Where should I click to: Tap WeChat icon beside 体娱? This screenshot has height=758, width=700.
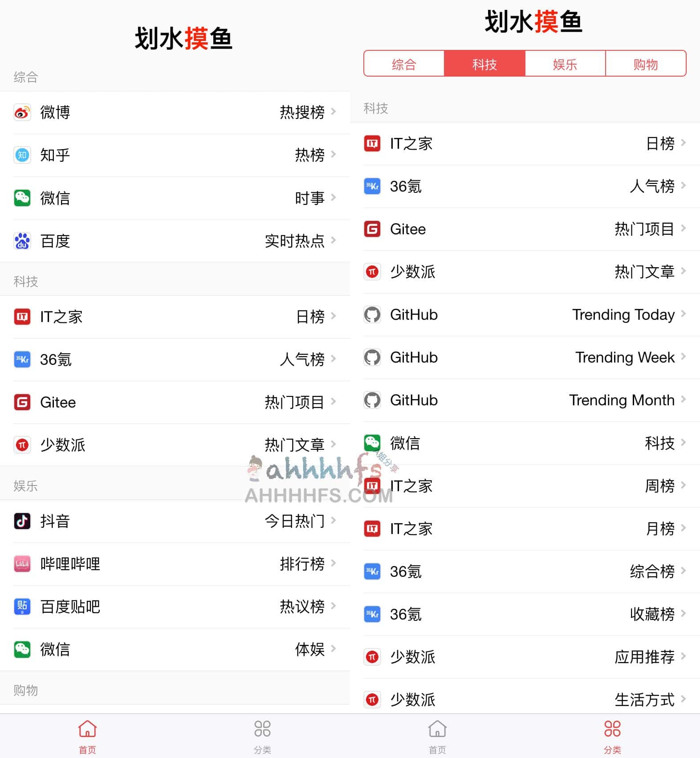pos(22,649)
